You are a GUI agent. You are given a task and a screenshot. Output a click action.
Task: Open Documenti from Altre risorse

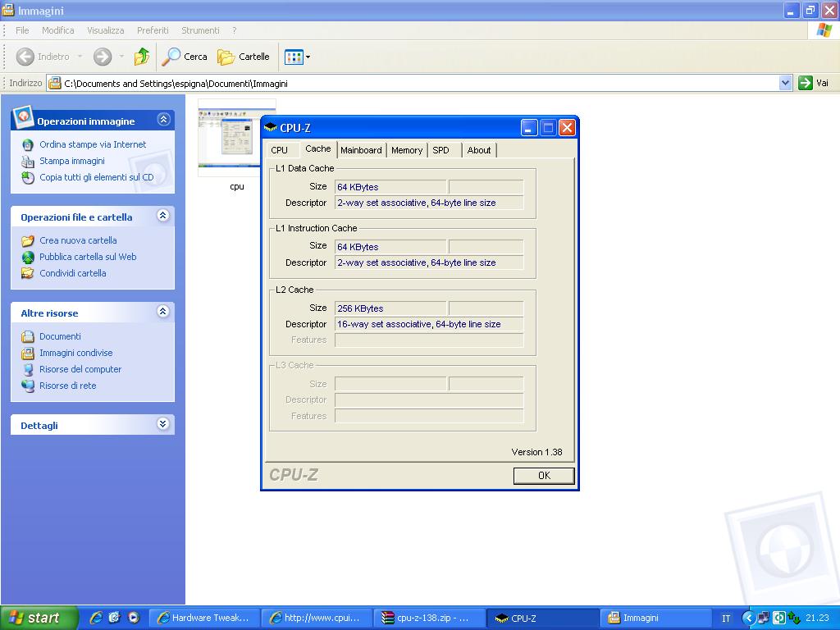point(60,336)
